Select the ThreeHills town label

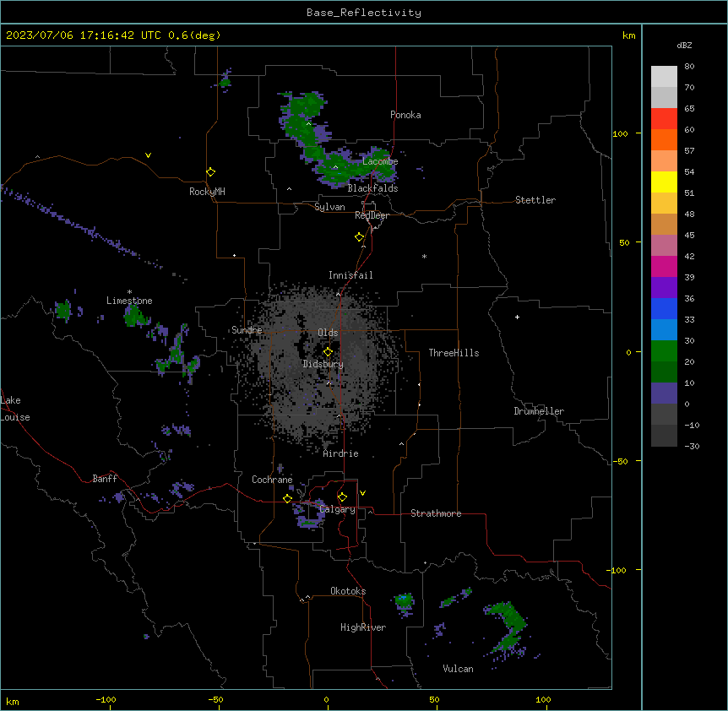tap(454, 353)
